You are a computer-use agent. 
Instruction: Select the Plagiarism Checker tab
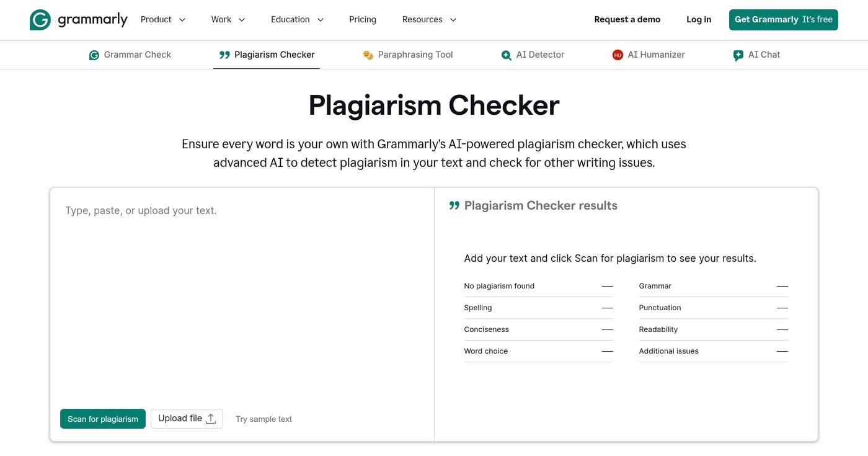267,55
